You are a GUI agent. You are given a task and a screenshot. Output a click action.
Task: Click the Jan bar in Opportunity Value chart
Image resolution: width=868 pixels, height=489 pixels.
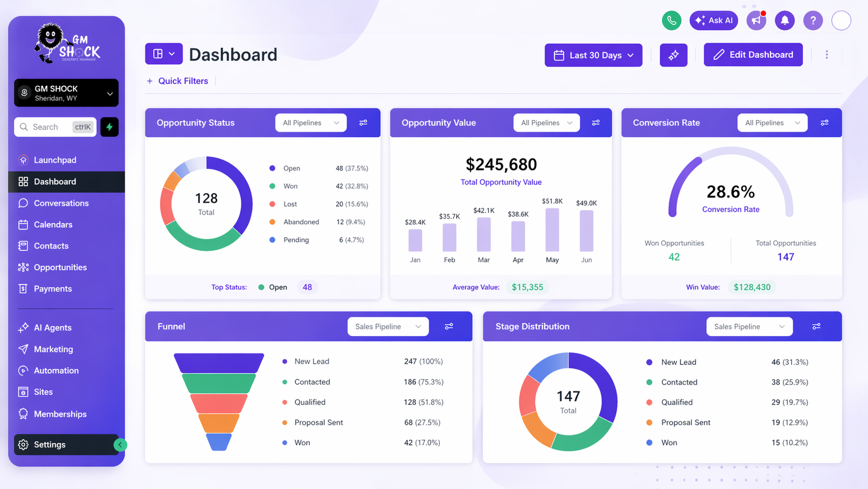point(415,241)
